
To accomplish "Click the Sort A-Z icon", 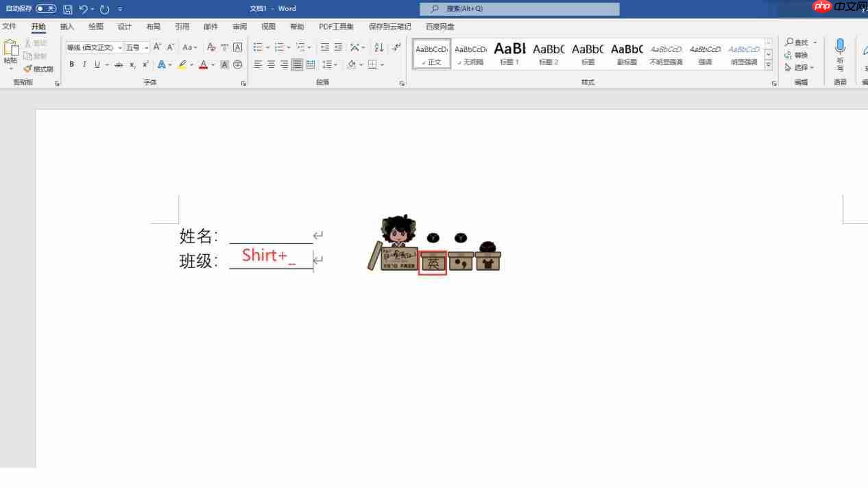I will coord(379,47).
